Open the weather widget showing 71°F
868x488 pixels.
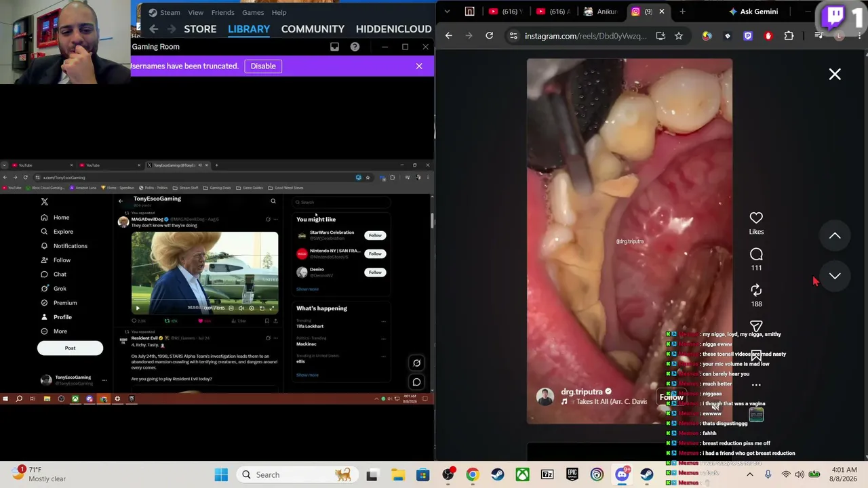point(39,474)
